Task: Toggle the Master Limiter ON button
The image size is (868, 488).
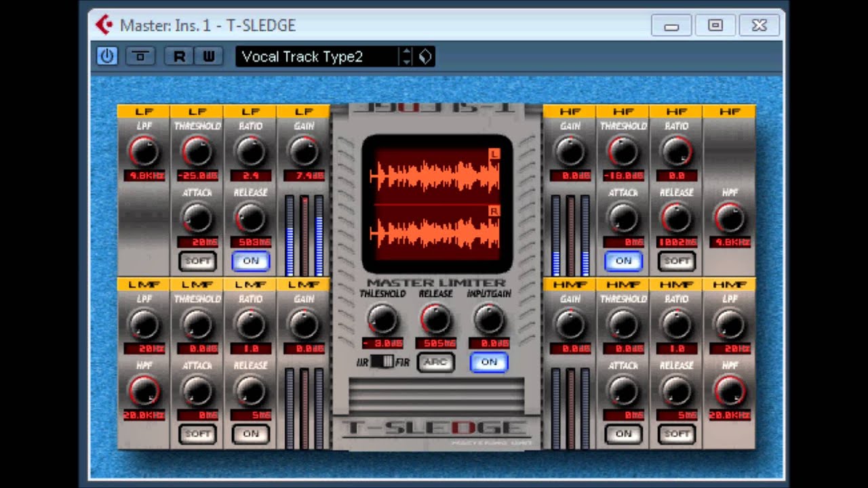Action: click(489, 362)
